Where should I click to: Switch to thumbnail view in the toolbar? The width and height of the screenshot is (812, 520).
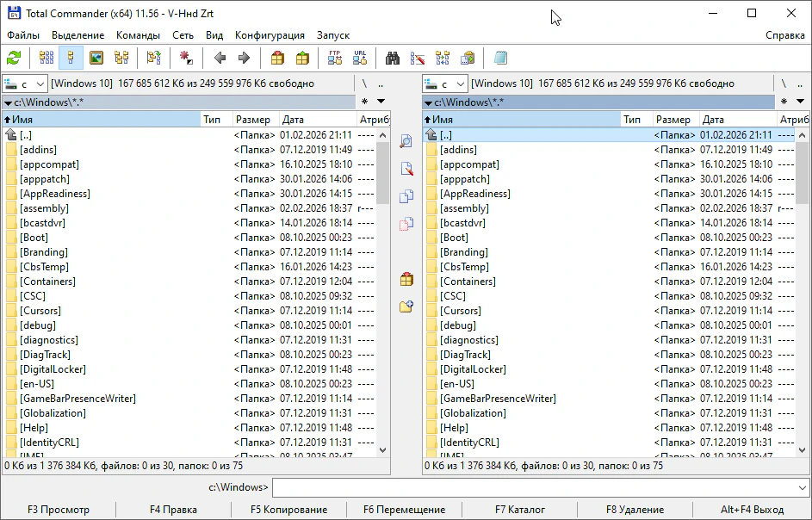[x=96, y=59]
